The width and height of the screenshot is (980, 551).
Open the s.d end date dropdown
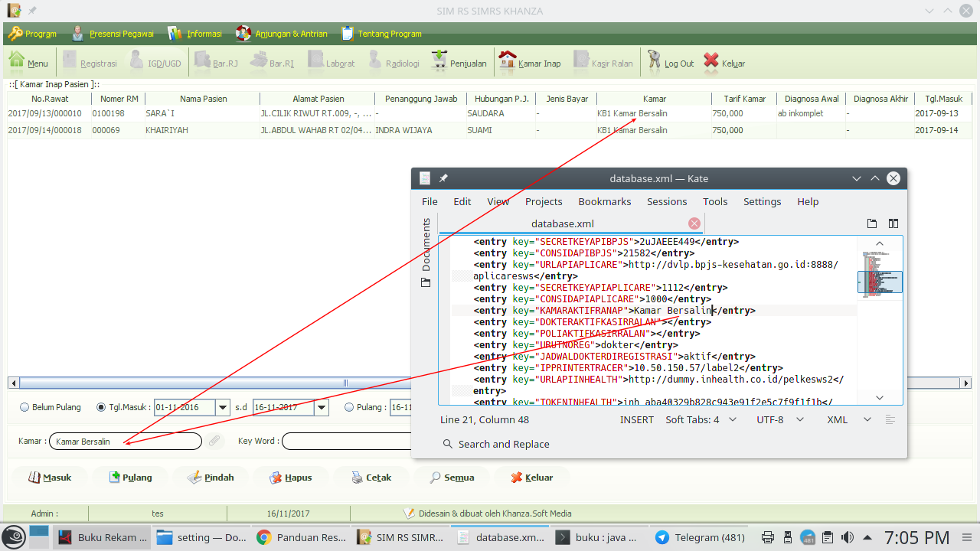pos(322,407)
